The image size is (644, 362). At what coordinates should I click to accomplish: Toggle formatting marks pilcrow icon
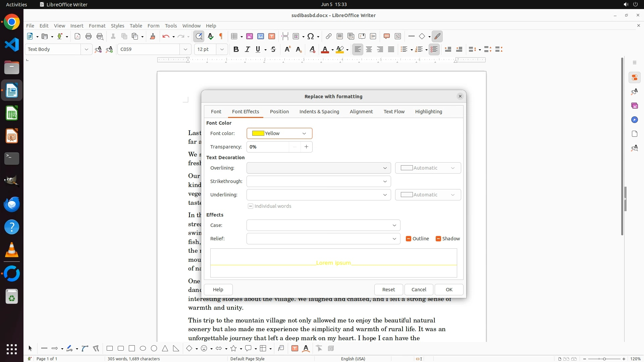pos(221,36)
